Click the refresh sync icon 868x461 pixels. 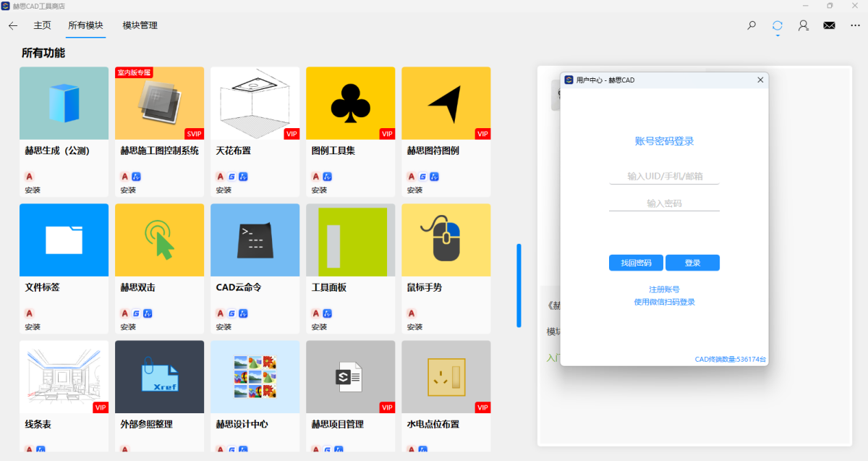778,25
